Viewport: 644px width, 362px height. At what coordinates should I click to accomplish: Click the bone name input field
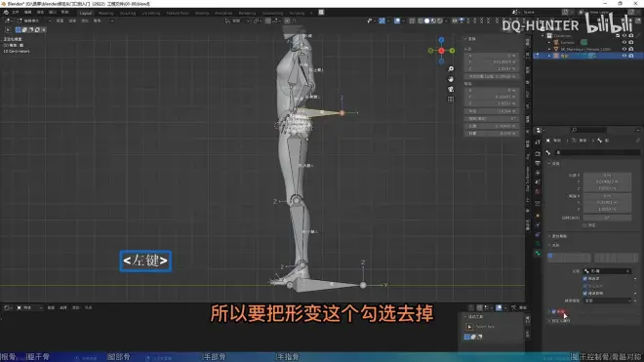(x=597, y=152)
